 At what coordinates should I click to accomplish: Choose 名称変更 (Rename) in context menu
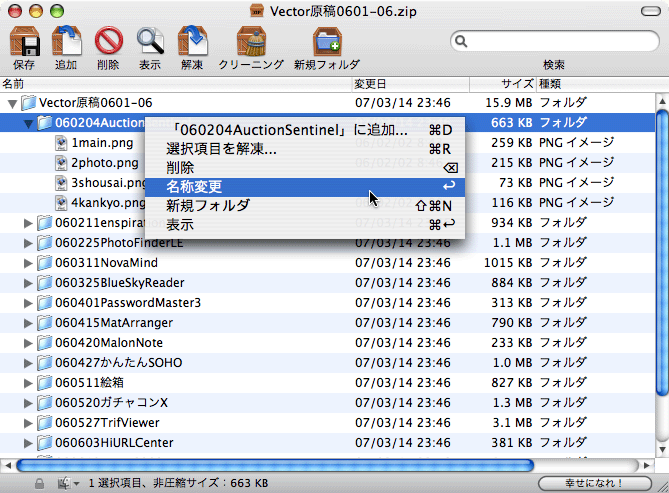(x=305, y=187)
